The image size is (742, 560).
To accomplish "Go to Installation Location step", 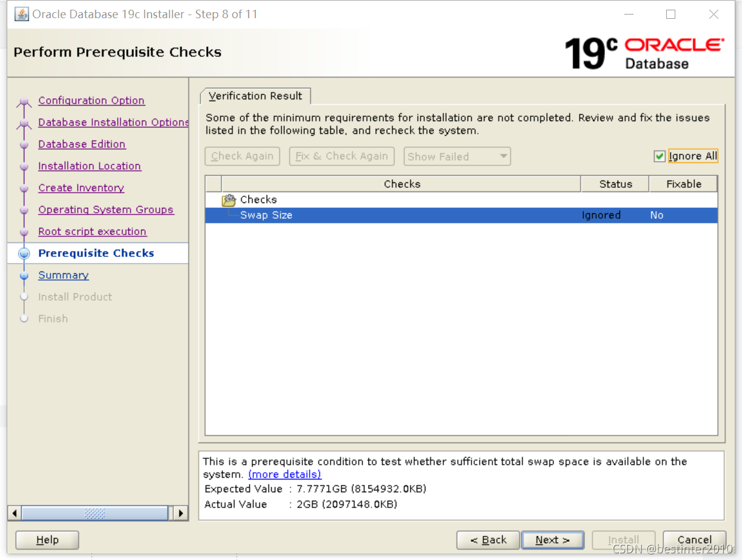I will (90, 166).
